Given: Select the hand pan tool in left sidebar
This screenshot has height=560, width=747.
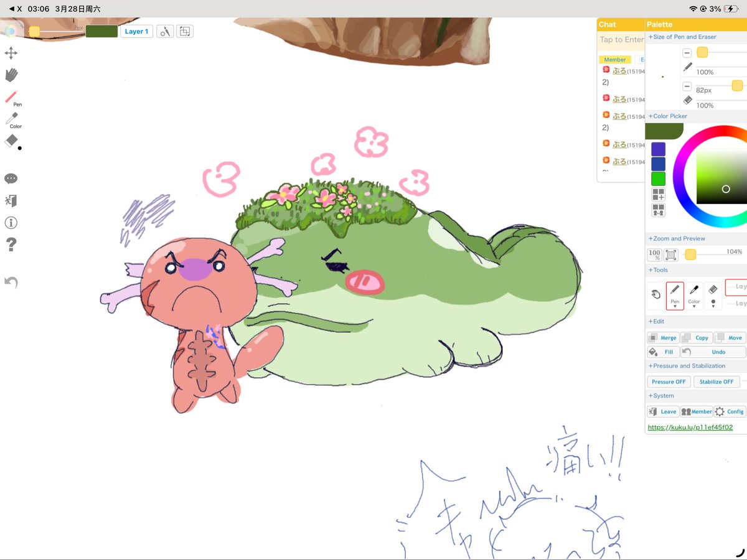Looking at the screenshot, I should click(x=11, y=75).
